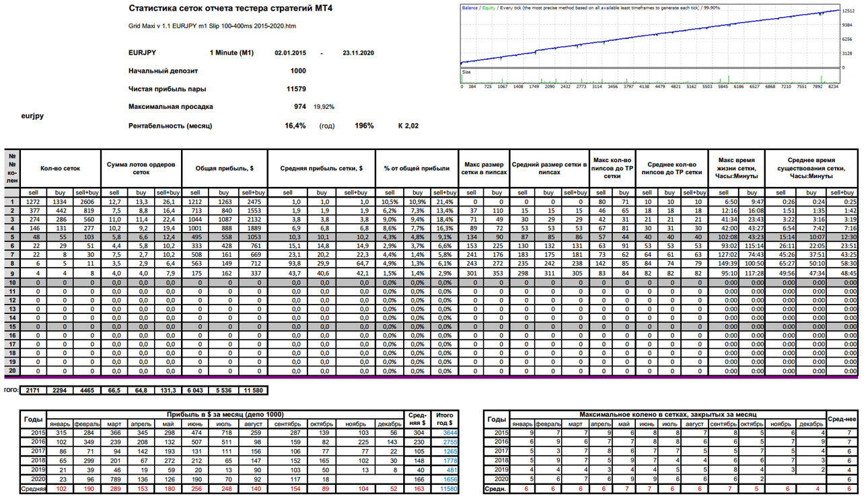Image resolution: width=868 pixels, height=503 pixels.
Task: Click the 'Максимальная просадка' label
Action: [171, 107]
